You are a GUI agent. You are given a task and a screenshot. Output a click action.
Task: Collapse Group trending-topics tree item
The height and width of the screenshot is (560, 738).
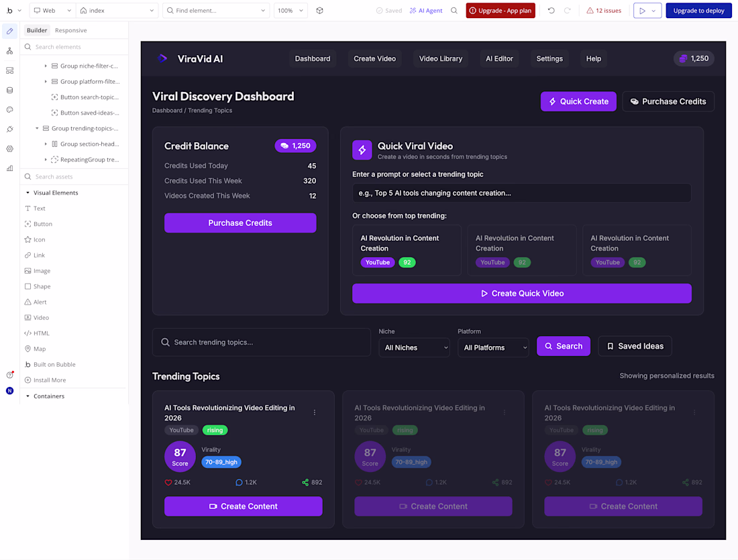(37, 128)
